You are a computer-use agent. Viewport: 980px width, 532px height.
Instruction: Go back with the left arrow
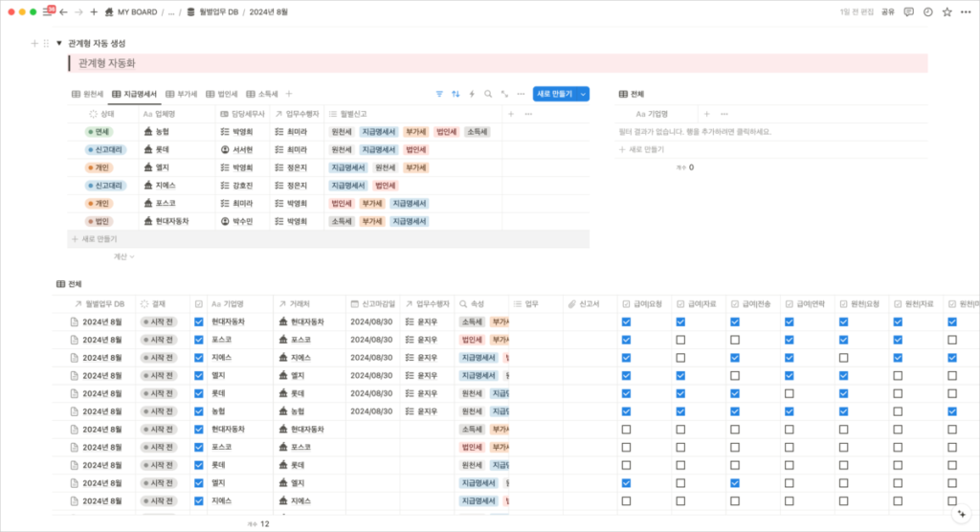pyautogui.click(x=64, y=11)
